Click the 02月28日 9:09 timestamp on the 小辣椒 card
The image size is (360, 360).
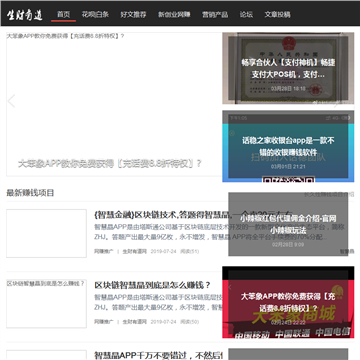[x=288, y=245]
